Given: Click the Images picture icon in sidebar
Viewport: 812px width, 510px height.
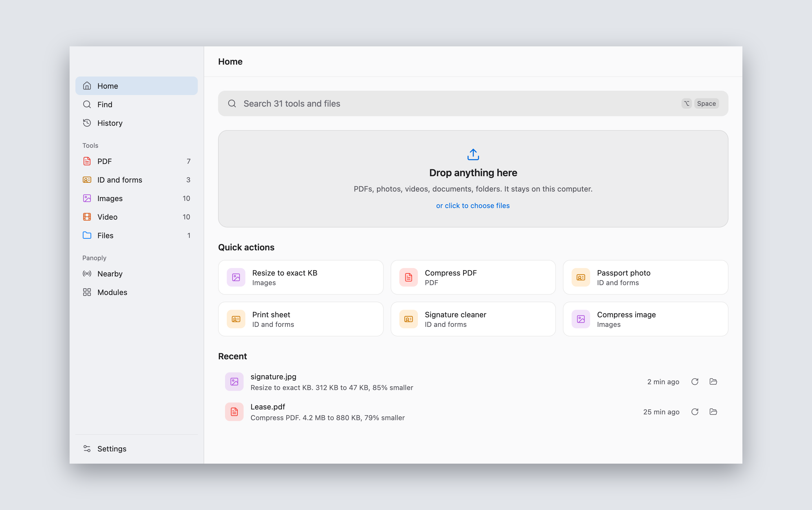Looking at the screenshot, I should tap(87, 198).
